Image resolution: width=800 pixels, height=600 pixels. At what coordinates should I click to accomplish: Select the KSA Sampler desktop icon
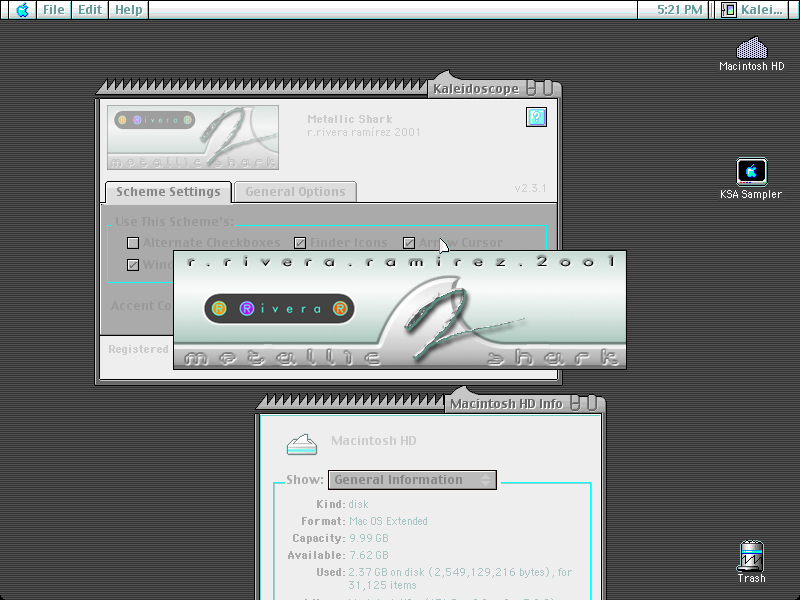[x=751, y=179]
